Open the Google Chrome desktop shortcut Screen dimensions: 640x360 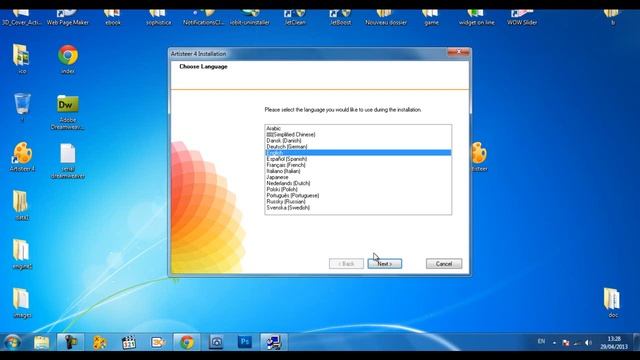pos(68,59)
